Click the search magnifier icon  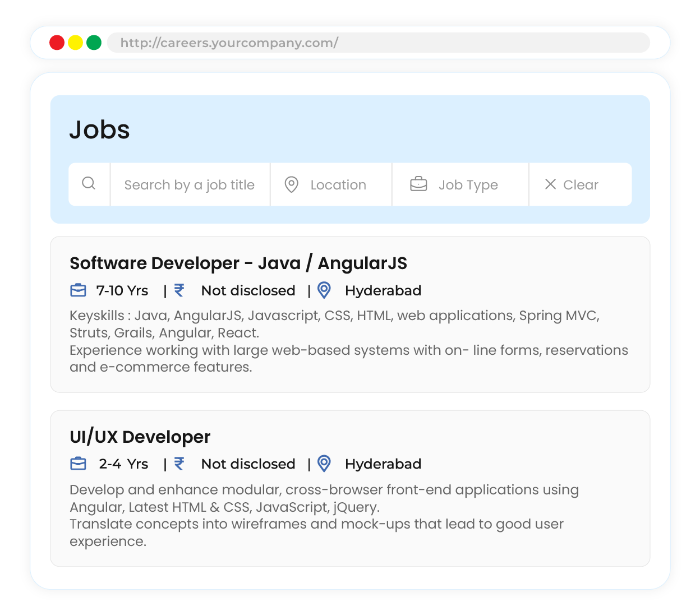[89, 184]
